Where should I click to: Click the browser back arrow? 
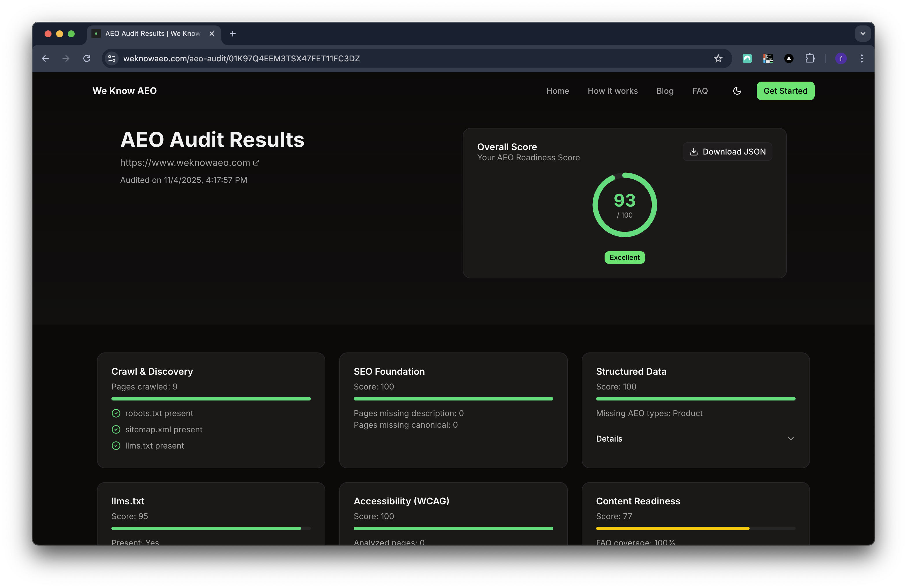pos(45,58)
